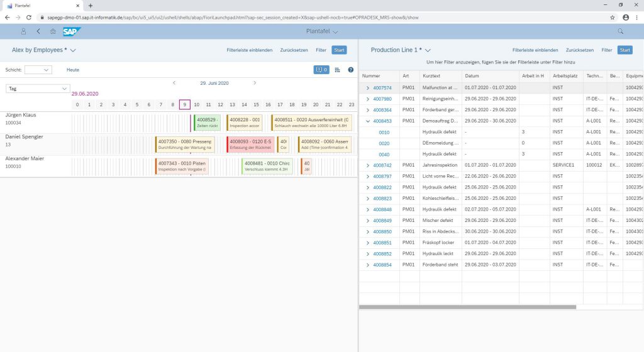
Task: Bookmark this page with the star icon
Action: click(613, 17)
